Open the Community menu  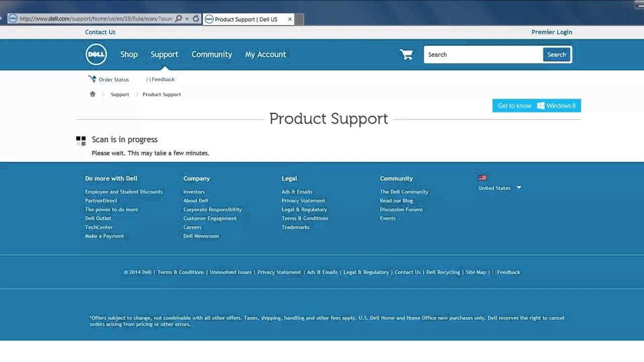pyautogui.click(x=212, y=54)
